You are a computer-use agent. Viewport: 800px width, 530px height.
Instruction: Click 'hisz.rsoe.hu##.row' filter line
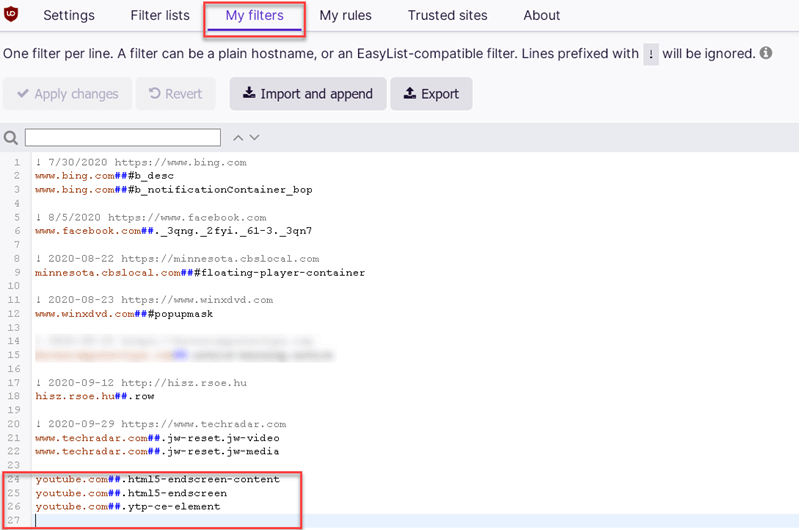94,396
